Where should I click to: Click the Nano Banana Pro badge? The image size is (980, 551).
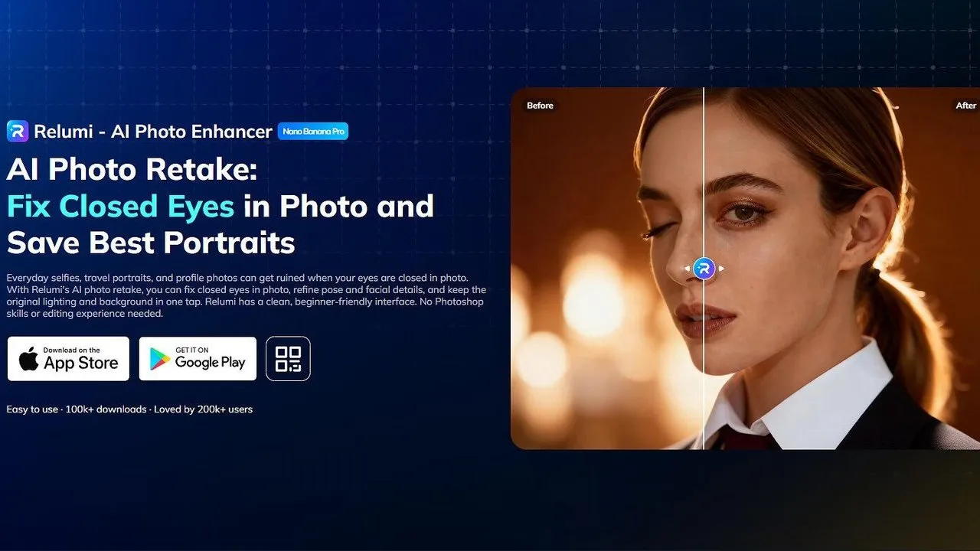(x=313, y=132)
